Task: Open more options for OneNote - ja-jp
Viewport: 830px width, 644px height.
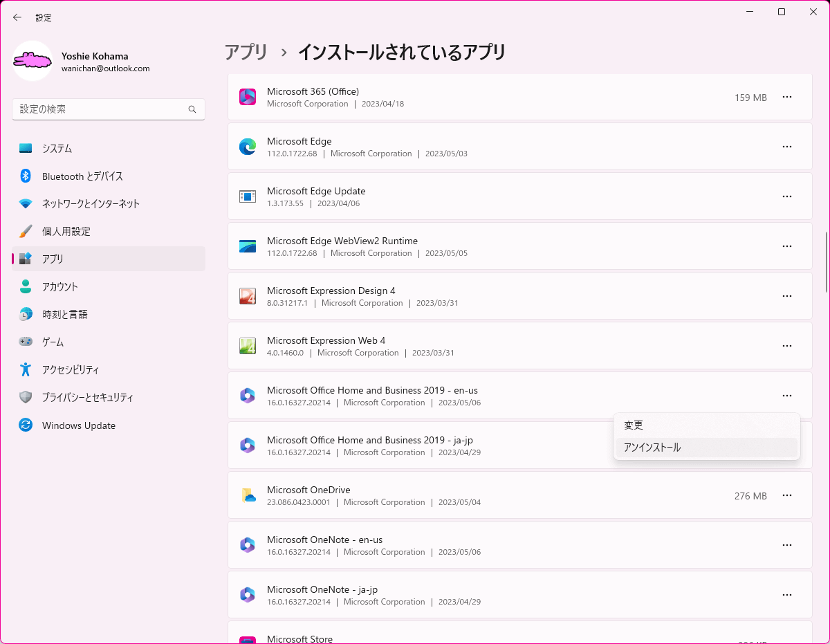Action: pos(786,595)
